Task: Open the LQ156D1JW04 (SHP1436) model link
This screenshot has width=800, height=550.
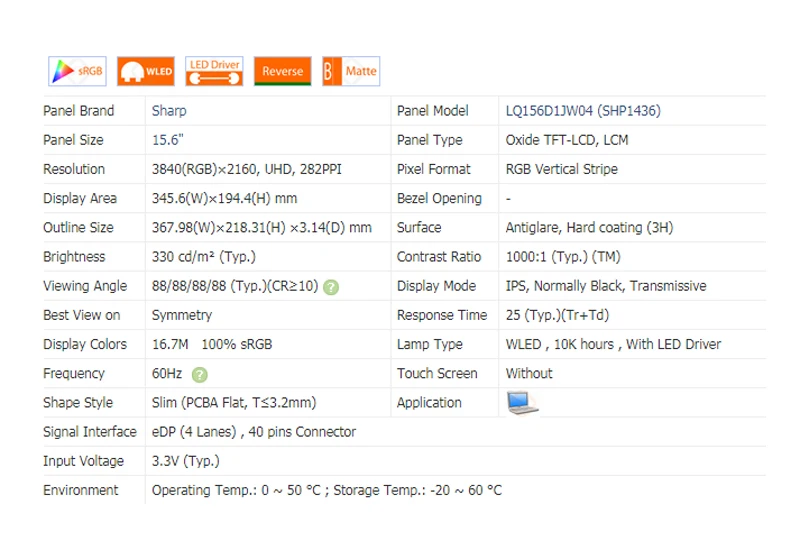Action: click(583, 111)
